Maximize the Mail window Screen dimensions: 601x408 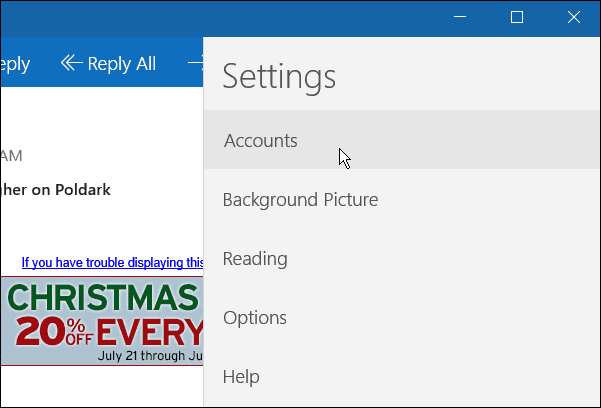517,17
